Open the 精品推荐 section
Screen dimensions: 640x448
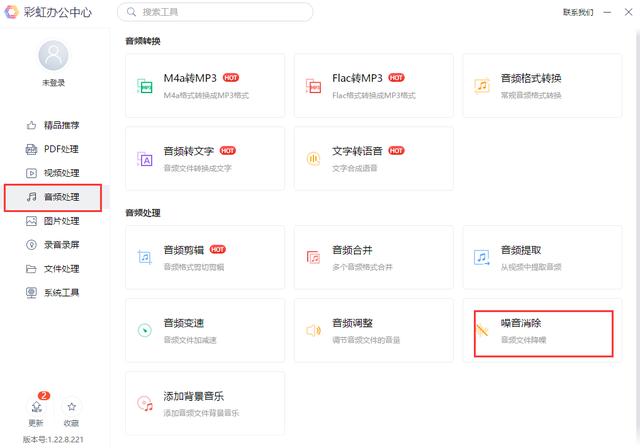click(x=53, y=125)
